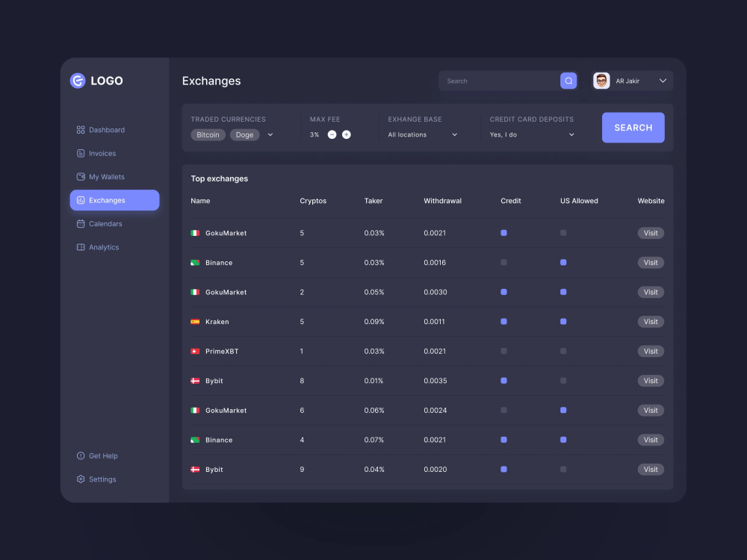Viewport: 747px width, 560px height.
Task: Expand the AR Jakir account menu chevron
Action: click(663, 81)
